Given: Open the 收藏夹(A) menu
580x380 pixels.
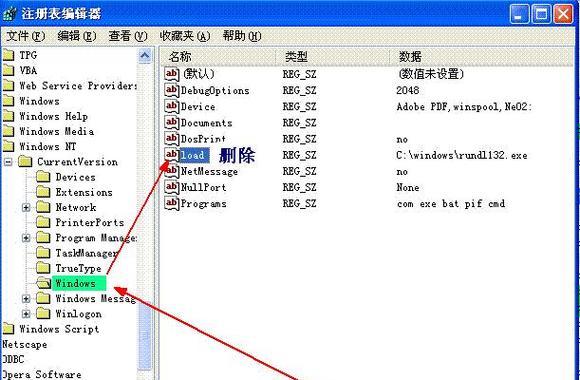Looking at the screenshot, I should pyautogui.click(x=185, y=36).
